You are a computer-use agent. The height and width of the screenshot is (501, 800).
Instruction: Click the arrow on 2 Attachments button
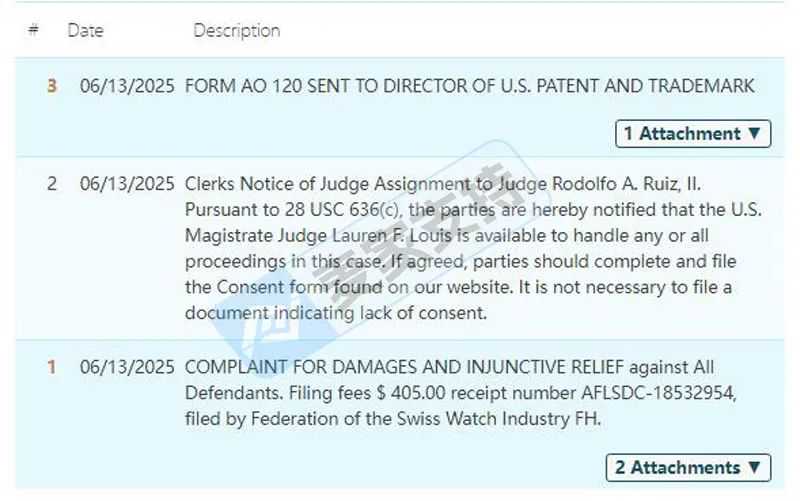[x=755, y=467]
